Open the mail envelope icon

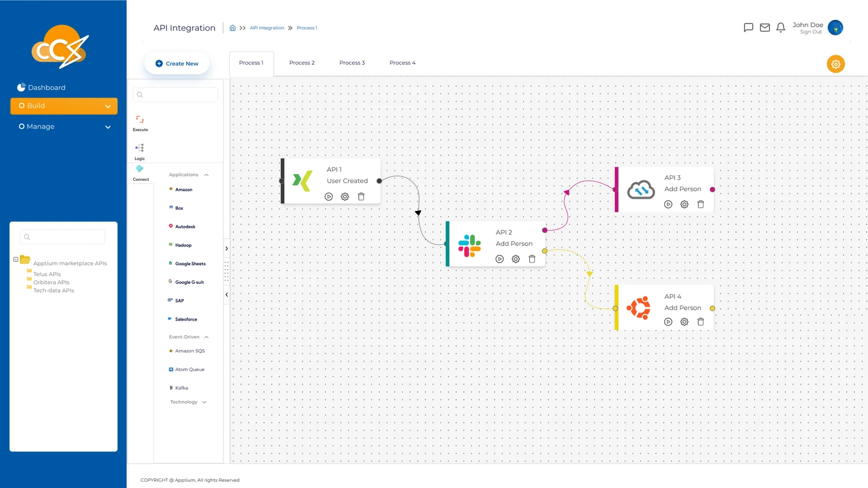coord(765,28)
